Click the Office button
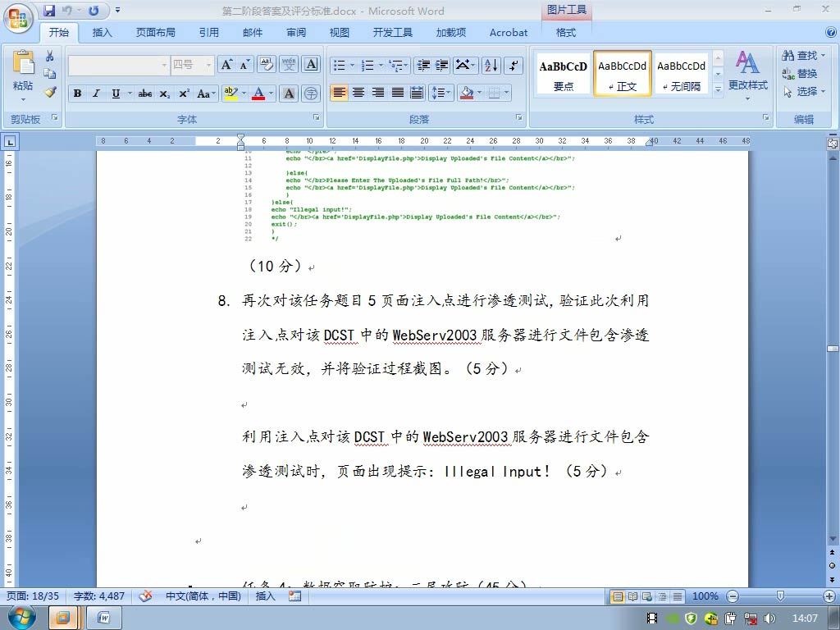 pyautogui.click(x=18, y=18)
